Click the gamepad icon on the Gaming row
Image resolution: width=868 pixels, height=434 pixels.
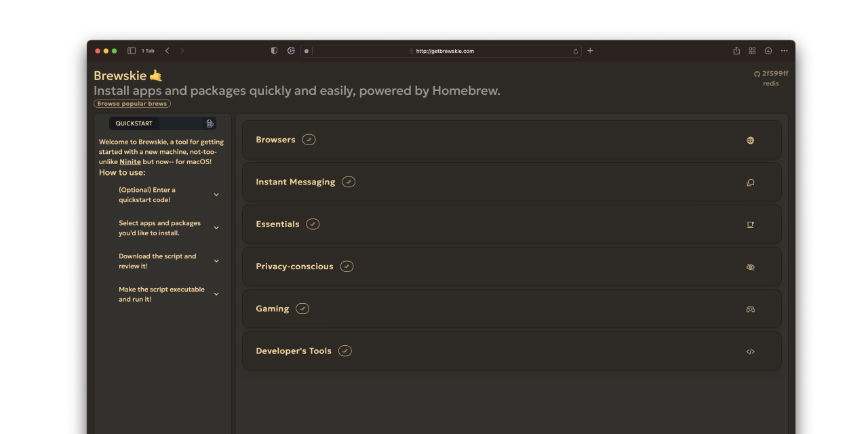(750, 309)
